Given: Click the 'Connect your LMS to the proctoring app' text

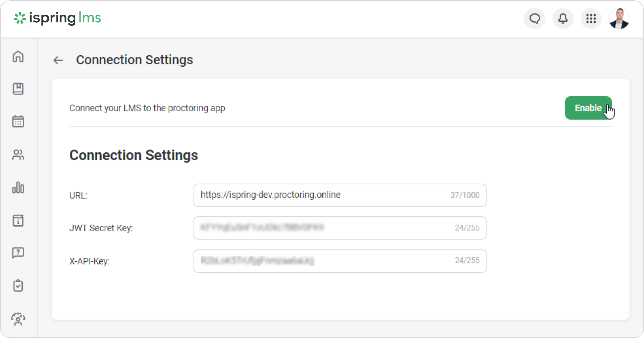Looking at the screenshot, I should point(147,108).
